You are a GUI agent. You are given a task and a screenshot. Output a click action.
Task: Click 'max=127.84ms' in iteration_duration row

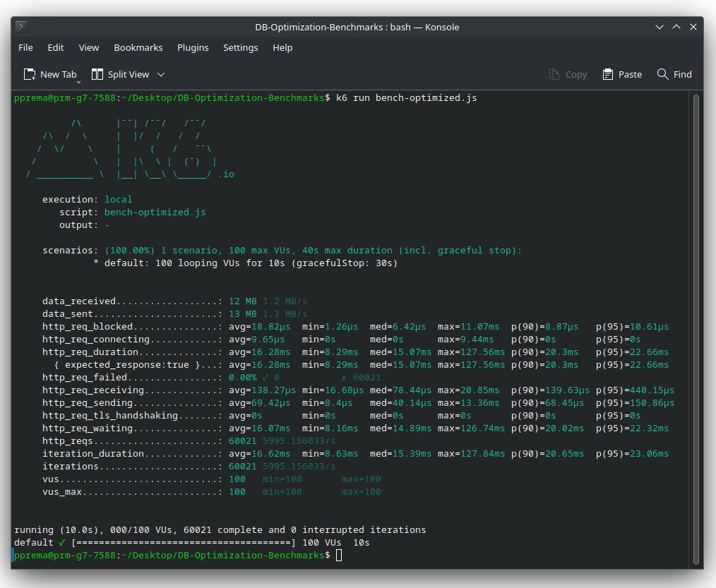click(471, 454)
